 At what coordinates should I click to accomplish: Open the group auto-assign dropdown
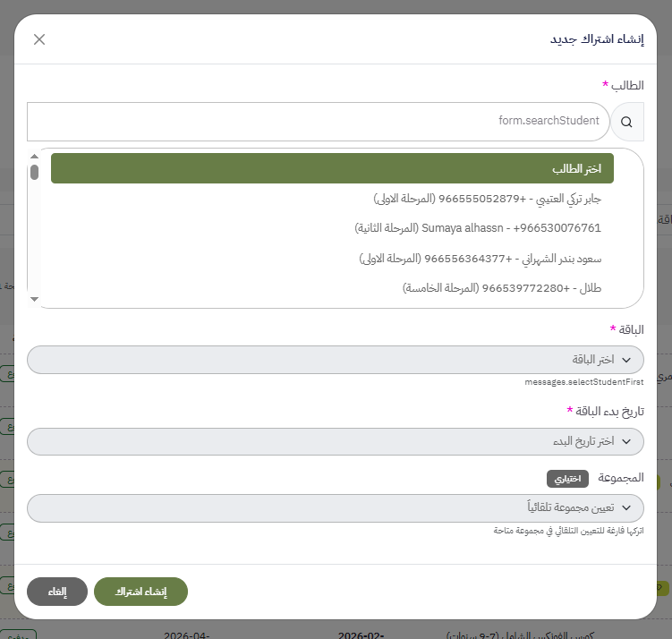[x=335, y=508]
